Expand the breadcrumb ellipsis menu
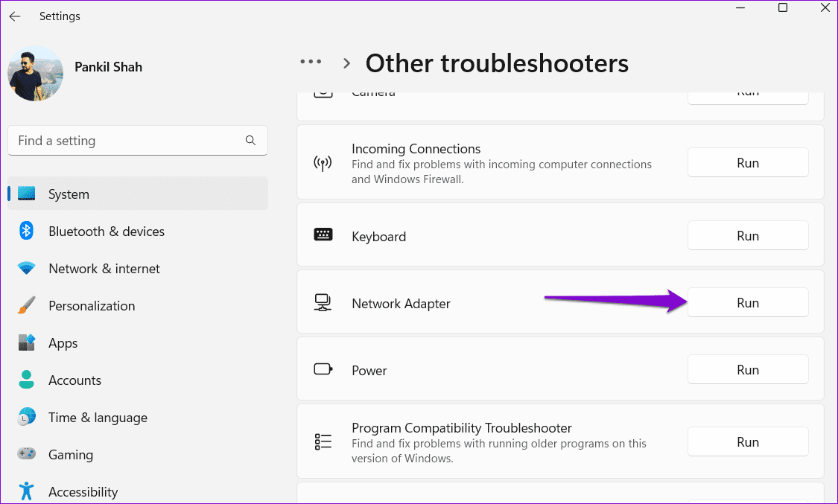Viewport: 838px width, 504px height. coord(311,63)
